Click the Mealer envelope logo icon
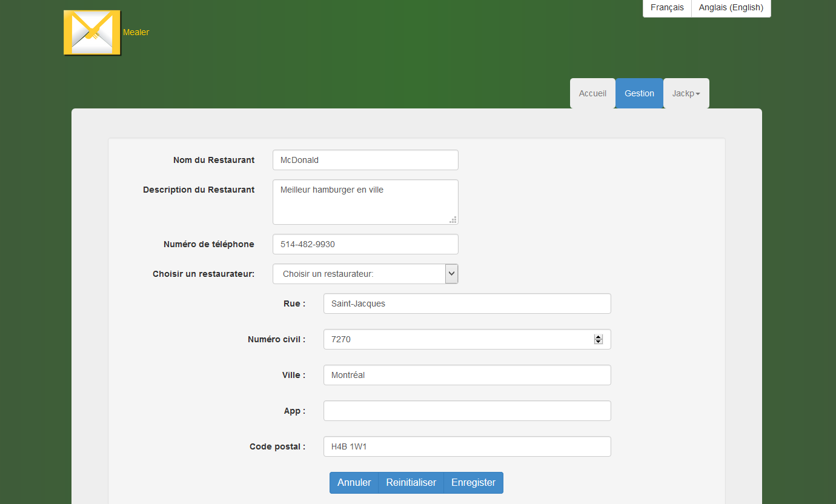Image resolution: width=836 pixels, height=504 pixels. (92, 33)
